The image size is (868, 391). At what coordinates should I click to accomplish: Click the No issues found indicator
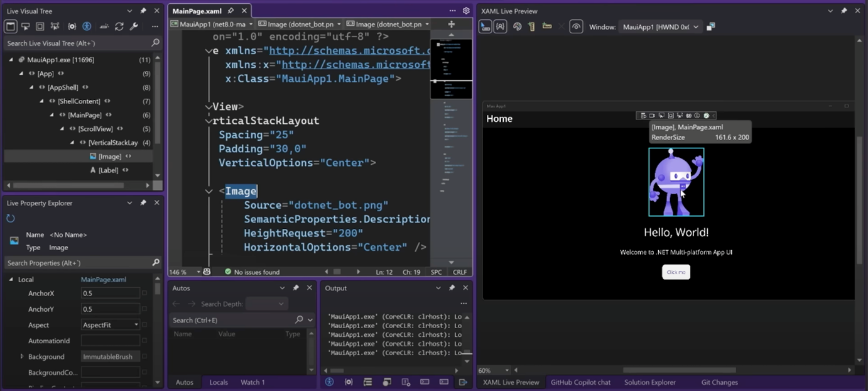pos(252,272)
